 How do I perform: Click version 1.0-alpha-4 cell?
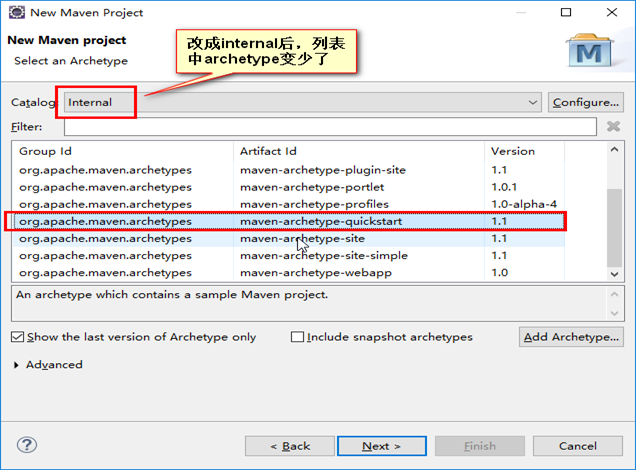coord(524,204)
